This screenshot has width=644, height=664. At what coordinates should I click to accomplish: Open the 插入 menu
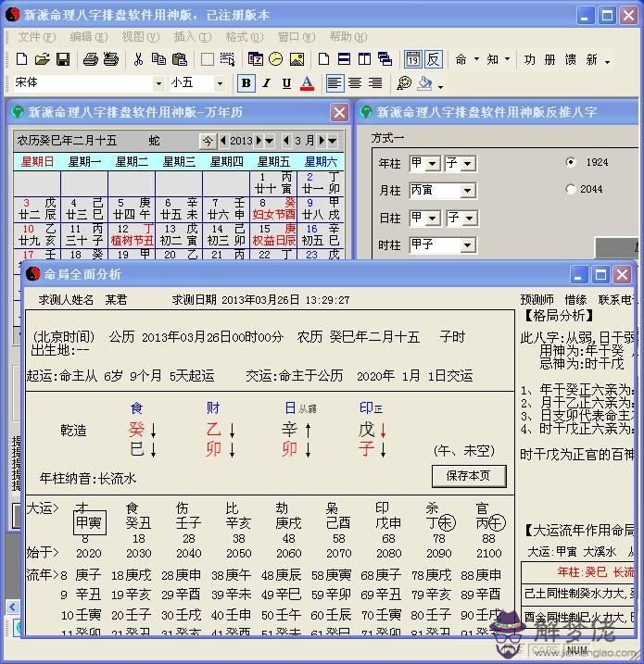193,37
